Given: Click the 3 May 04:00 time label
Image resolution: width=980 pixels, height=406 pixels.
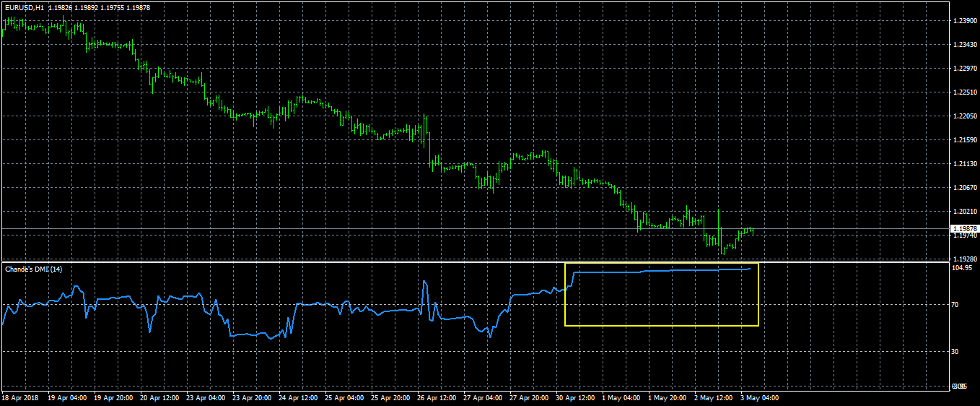Looking at the screenshot, I should 761,398.
